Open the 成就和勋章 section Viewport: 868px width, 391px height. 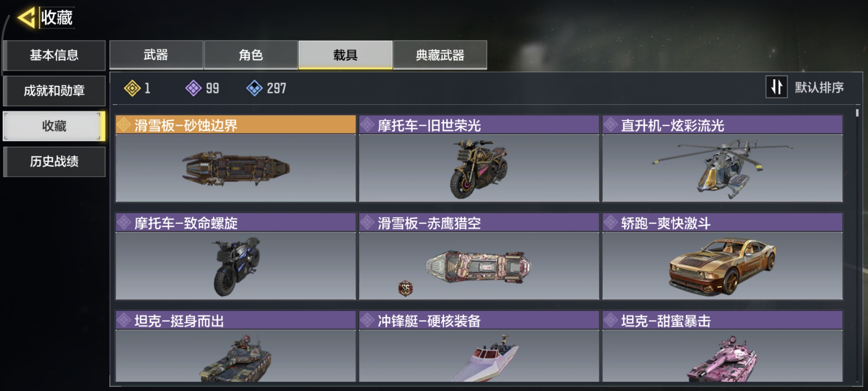pos(54,91)
